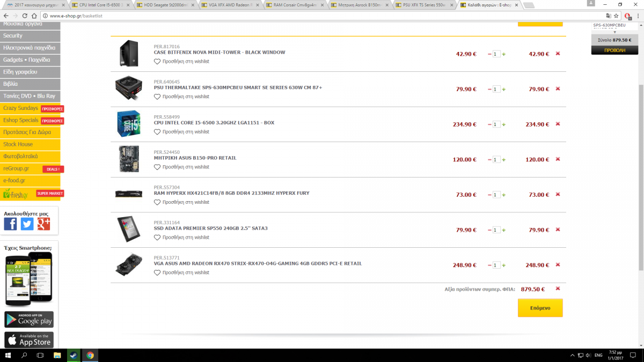This screenshot has height=362, width=644.
Task: Delete the CPU INTEL CORE I5-6500 row
Action: click(558, 124)
